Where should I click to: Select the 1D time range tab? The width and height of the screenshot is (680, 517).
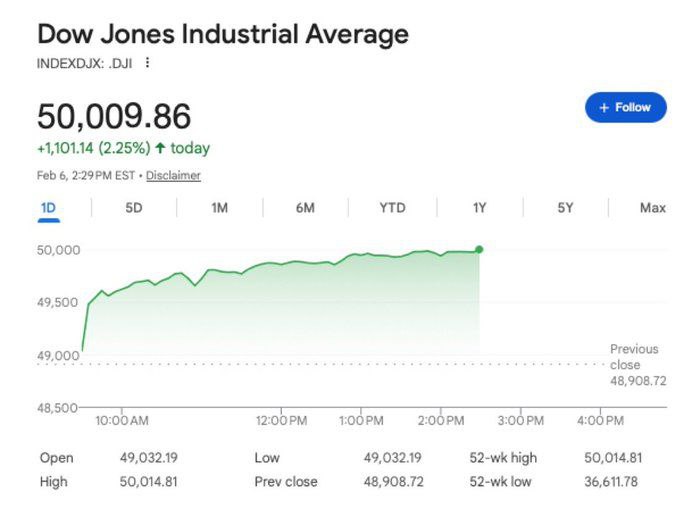coord(48,208)
